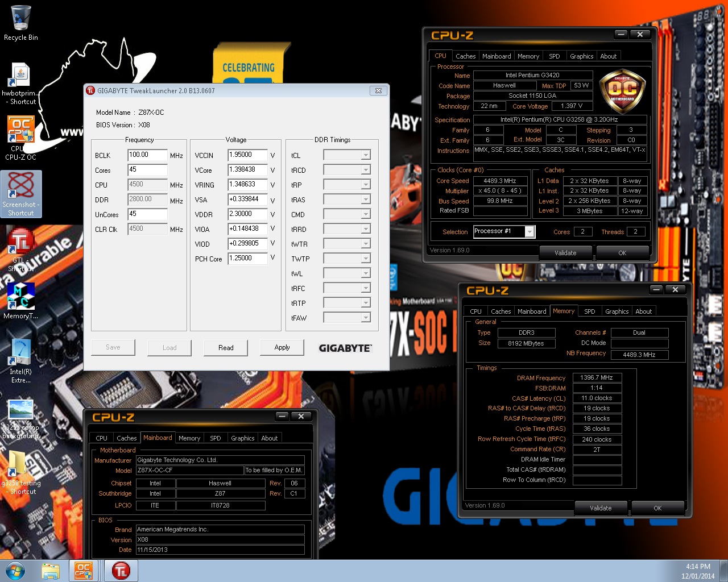Minimize the CPU-Z Mainboard window

(x=282, y=416)
